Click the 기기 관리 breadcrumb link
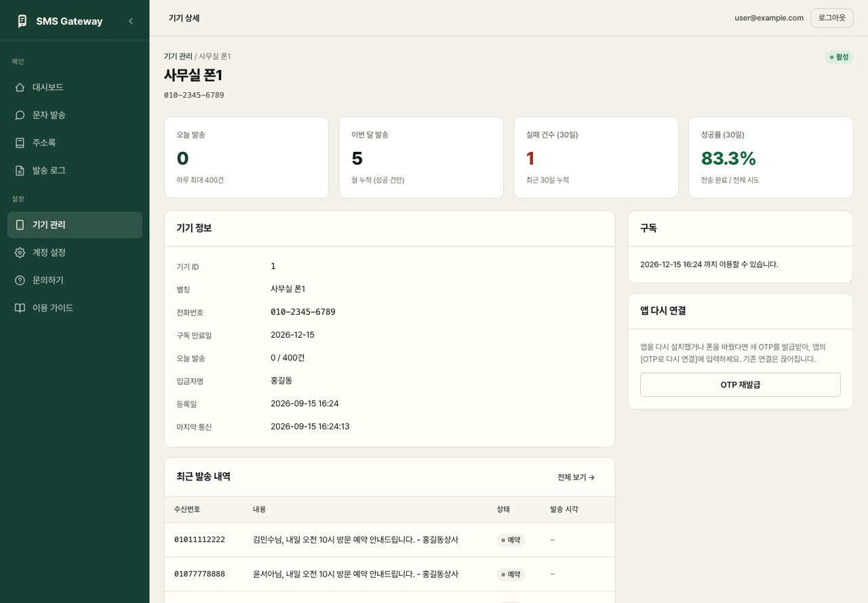 tap(178, 56)
